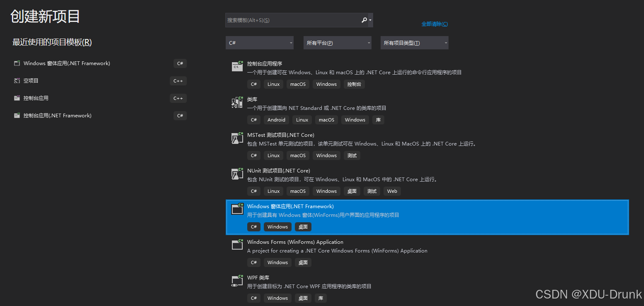Select the WPF 类库 template icon
The width and height of the screenshot is (644, 306).
pyautogui.click(x=237, y=281)
